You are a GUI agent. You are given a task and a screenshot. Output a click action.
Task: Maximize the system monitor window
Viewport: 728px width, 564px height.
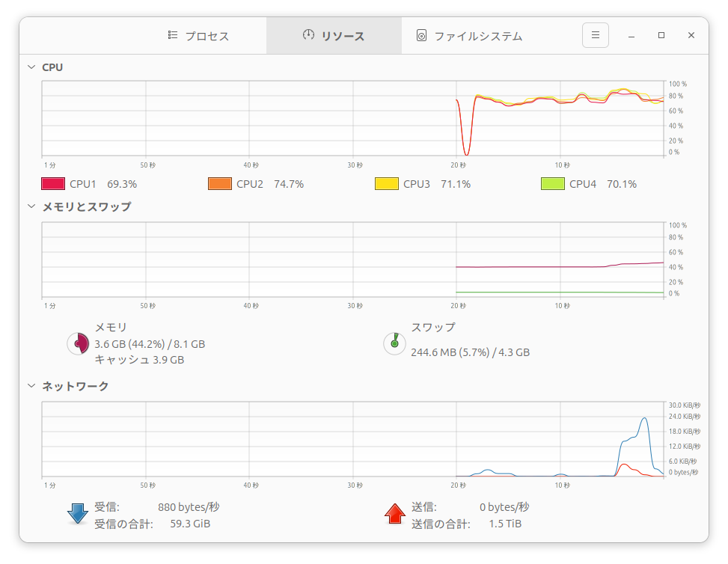661,35
